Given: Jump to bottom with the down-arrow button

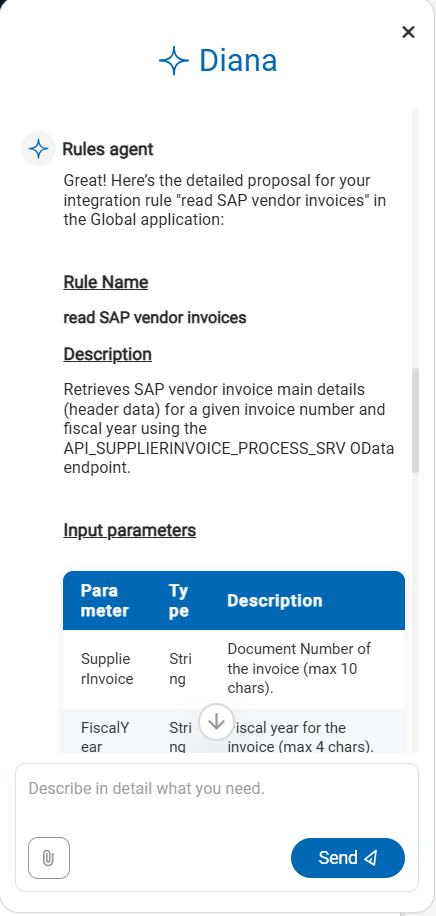Looking at the screenshot, I should 216,722.
